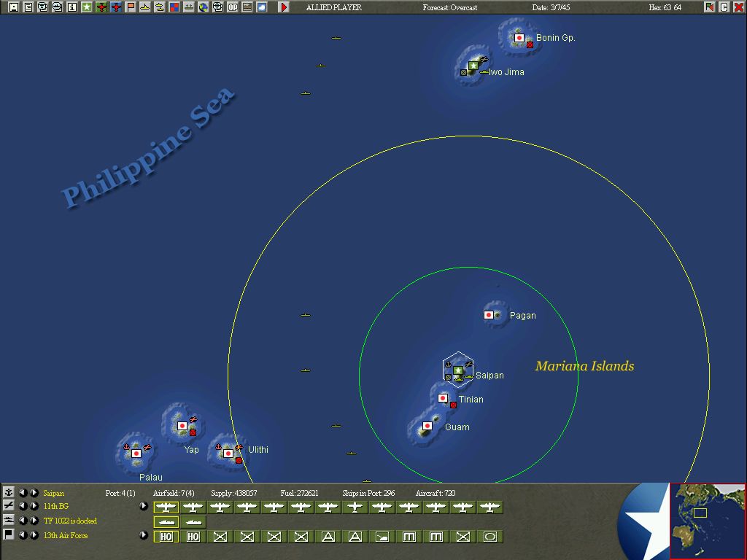Click right arrow next to 13th Air Force
The image size is (747, 560).
[34, 534]
